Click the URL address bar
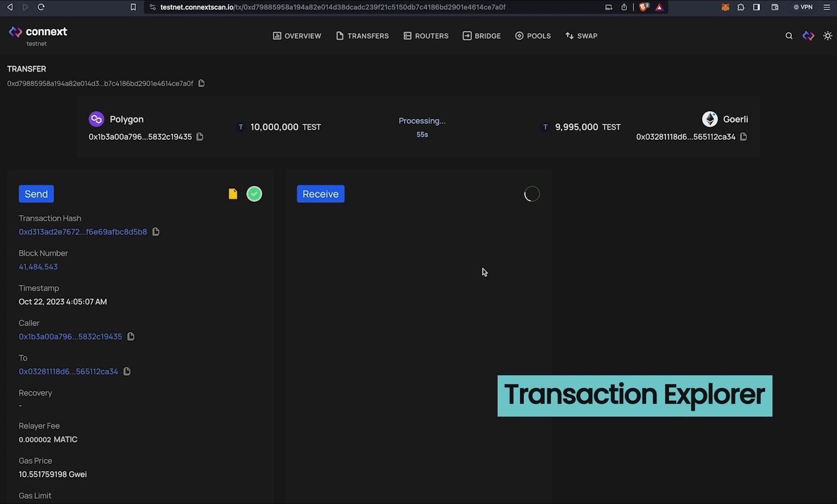The width and height of the screenshot is (837, 504). (x=333, y=7)
